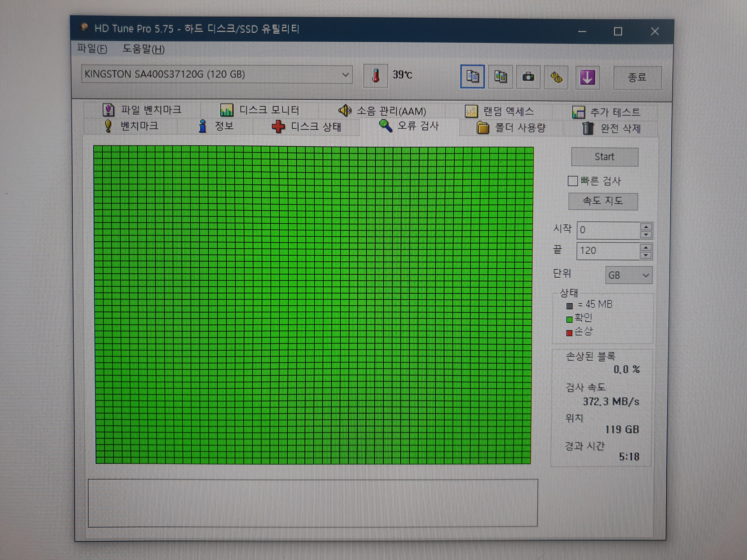
Task: Enable the 빠른 검사 checkbox
Action: [572, 181]
